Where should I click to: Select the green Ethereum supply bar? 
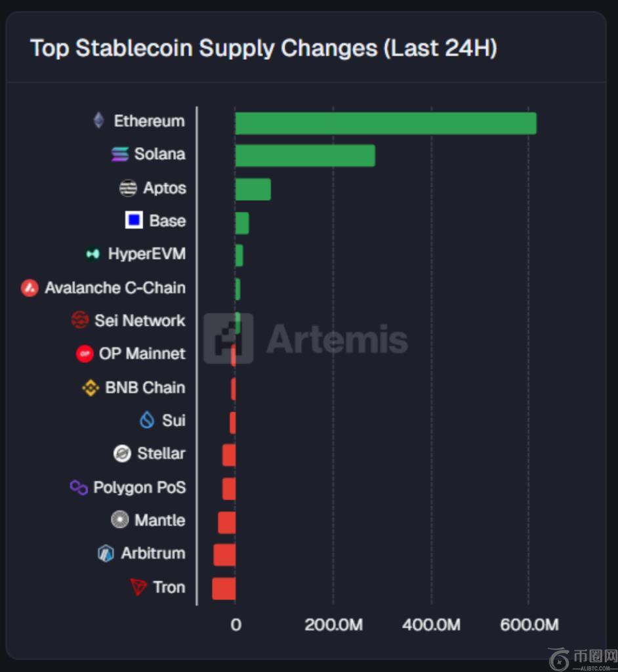[x=385, y=123]
